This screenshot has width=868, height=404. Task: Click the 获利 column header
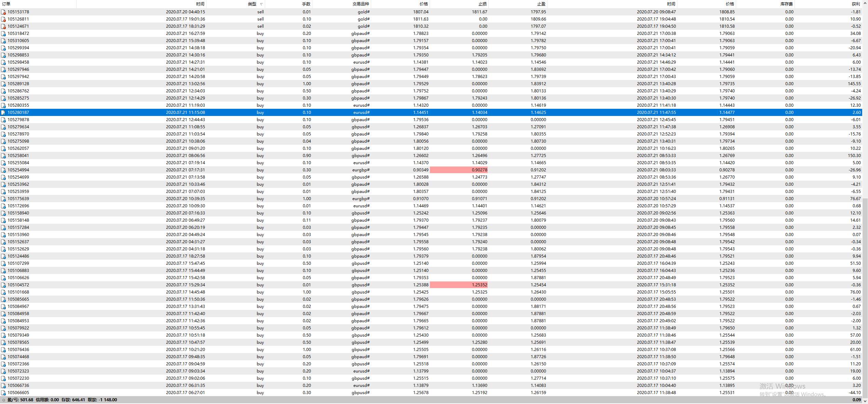(855, 4)
